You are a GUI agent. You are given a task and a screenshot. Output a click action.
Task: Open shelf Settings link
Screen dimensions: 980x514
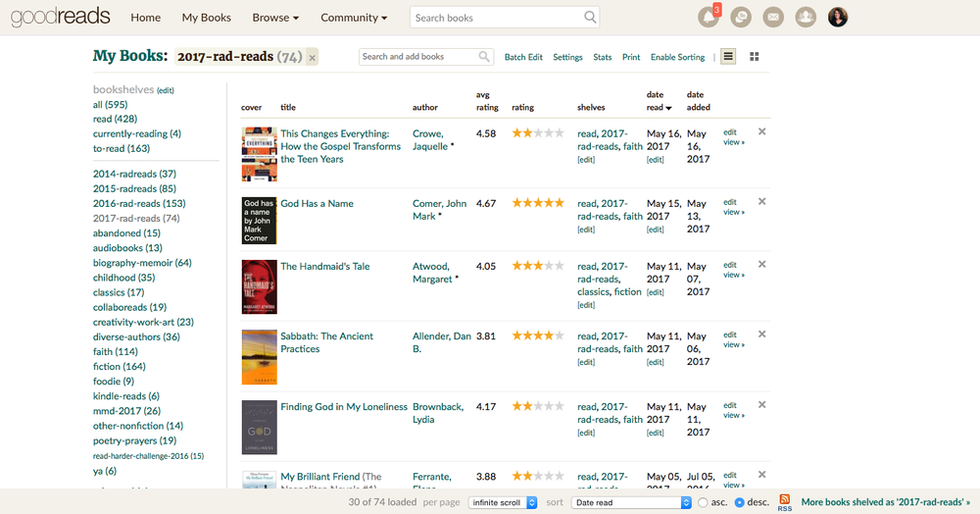[x=567, y=57]
